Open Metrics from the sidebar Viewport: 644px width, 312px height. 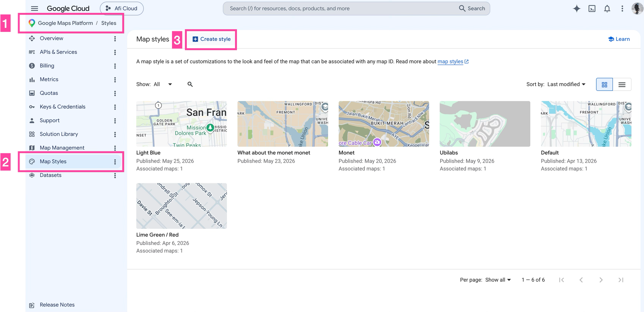[x=49, y=79]
